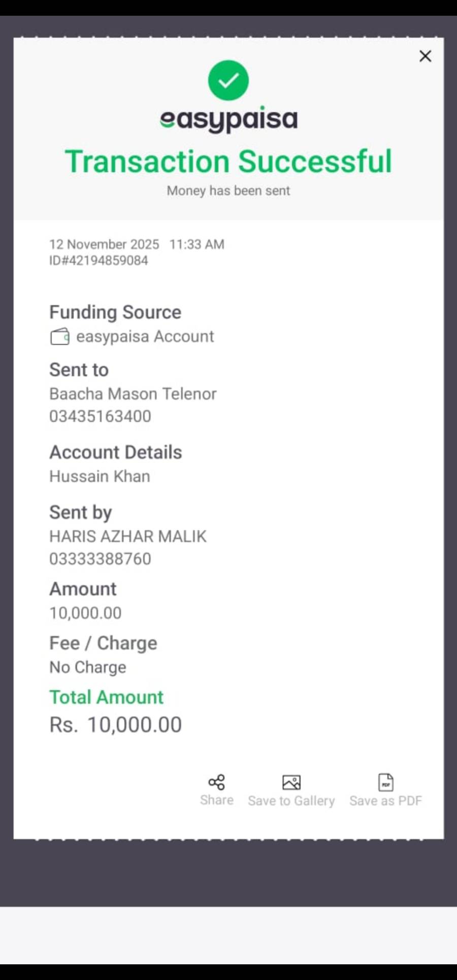The width and height of the screenshot is (457, 980).
Task: Tap the sender phone number 03333388760
Action: pos(100,559)
